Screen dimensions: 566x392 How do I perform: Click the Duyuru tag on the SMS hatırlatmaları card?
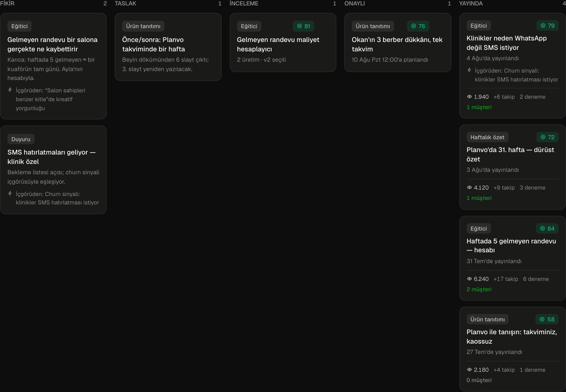click(21, 139)
